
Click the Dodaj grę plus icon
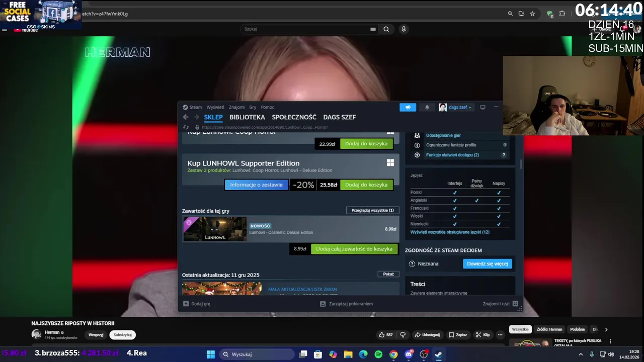coord(186,304)
